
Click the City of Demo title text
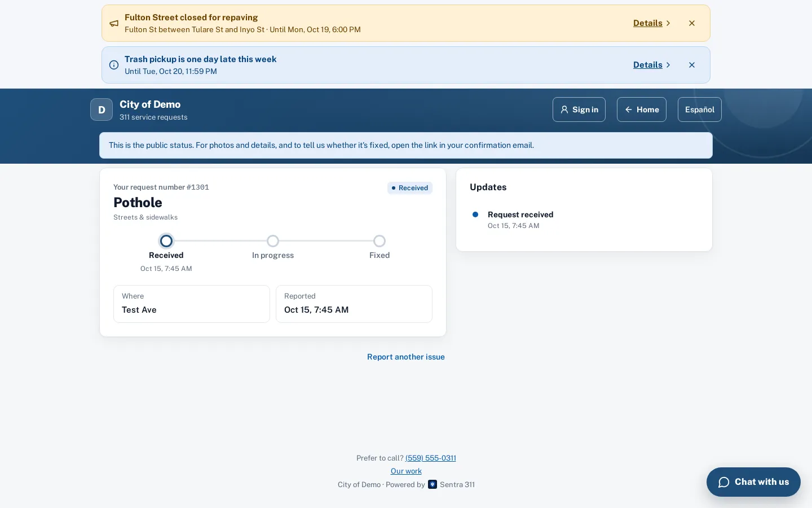150,104
